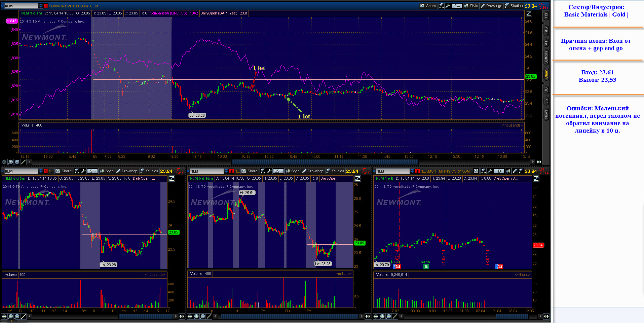Click red phone earnings marker on daily chart left
This screenshot has height=323, width=644.
pos(397,266)
